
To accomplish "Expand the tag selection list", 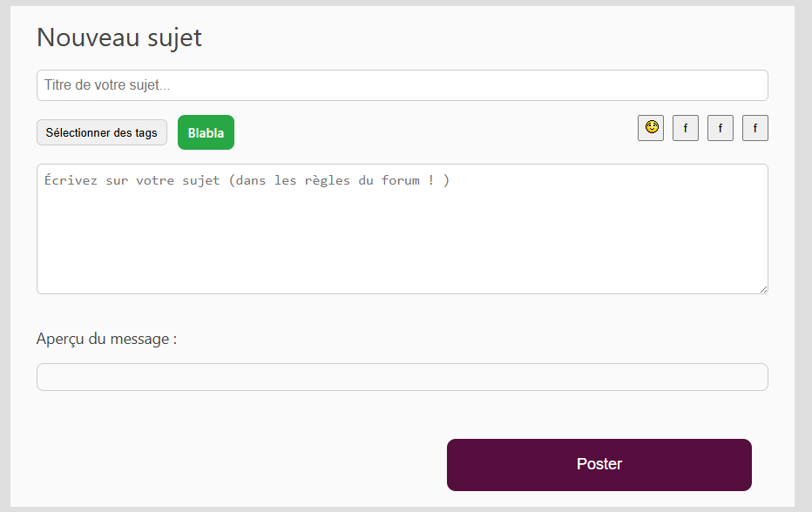I will click(102, 132).
